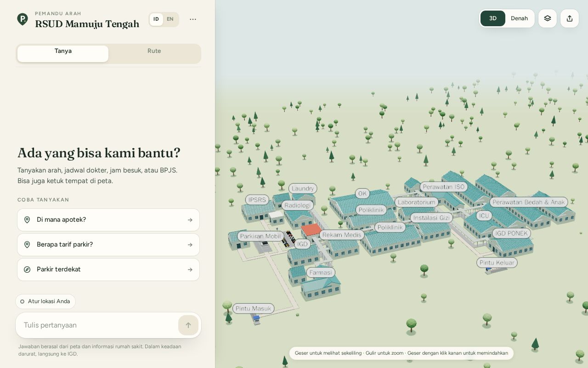This screenshot has height=368, width=588.
Task: Select the lower Poliklinik map label
Action: click(390, 227)
